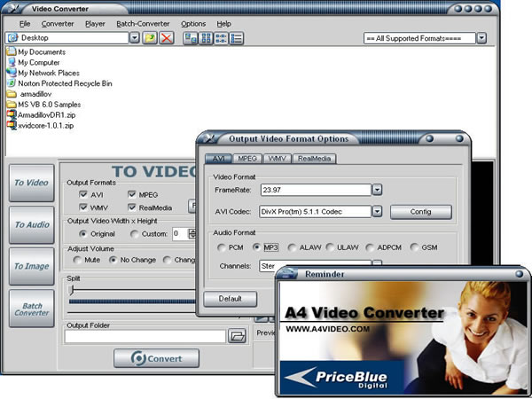
Task: Toggle the RealMedia output format checkbox
Action: click(131, 207)
